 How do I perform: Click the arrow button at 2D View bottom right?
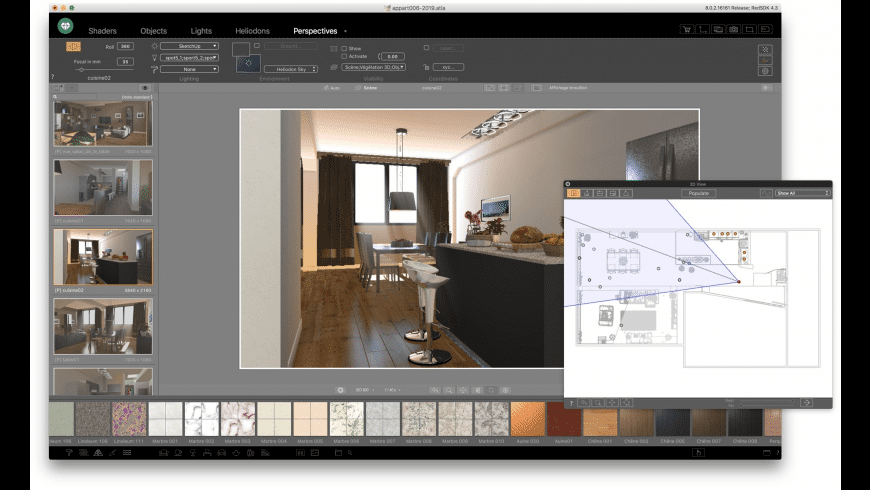click(x=807, y=402)
